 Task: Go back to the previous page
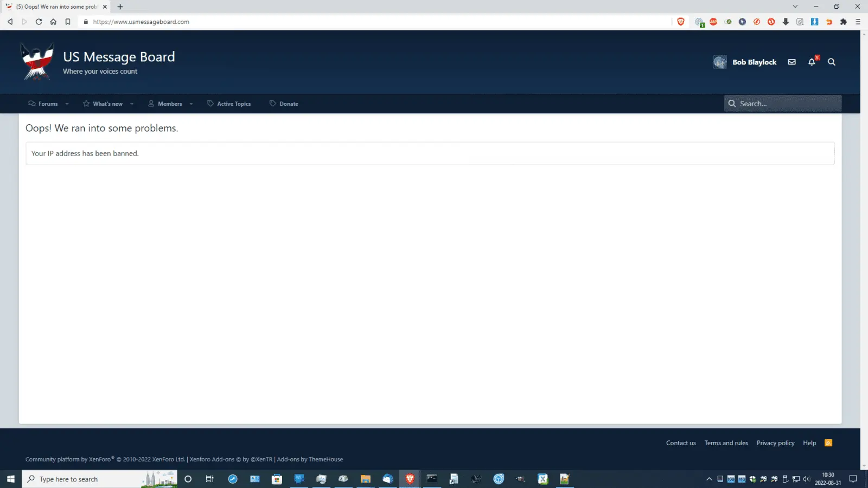(x=10, y=22)
